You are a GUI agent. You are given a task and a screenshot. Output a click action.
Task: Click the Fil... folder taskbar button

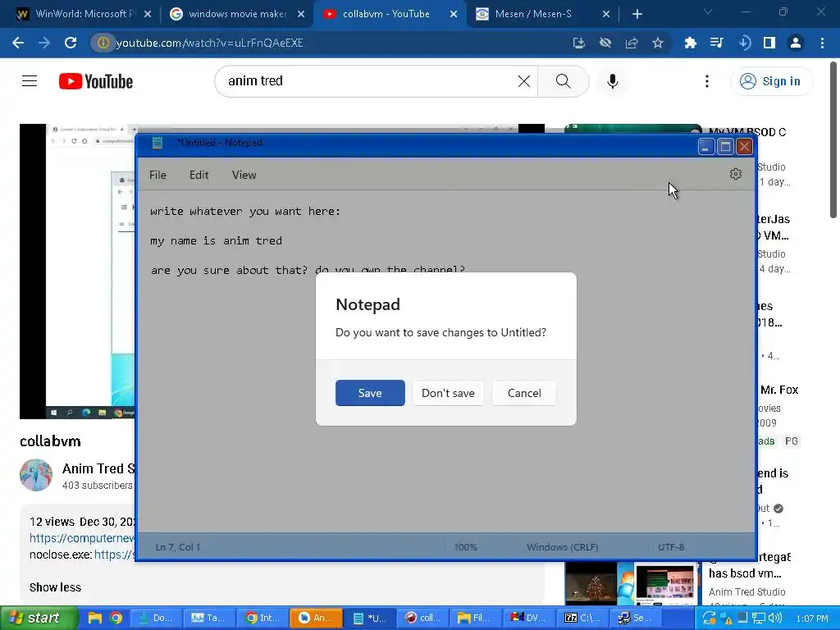pyautogui.click(x=476, y=618)
